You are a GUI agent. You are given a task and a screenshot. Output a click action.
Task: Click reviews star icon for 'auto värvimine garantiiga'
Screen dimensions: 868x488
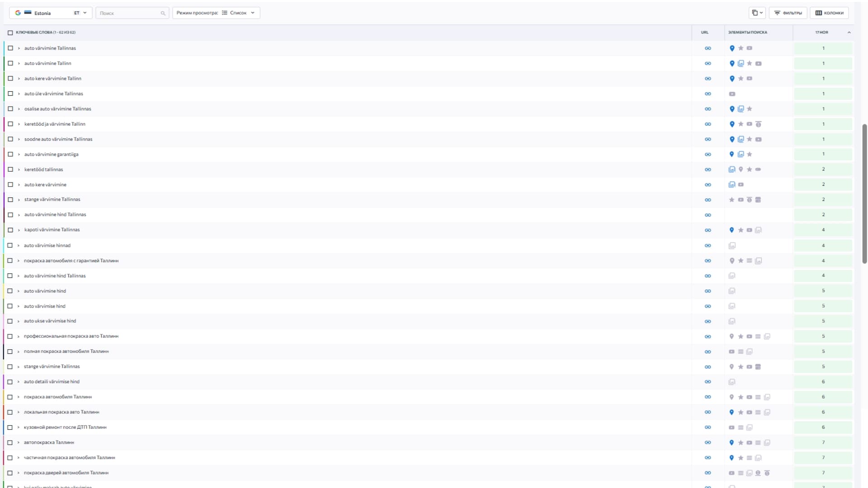tap(749, 155)
